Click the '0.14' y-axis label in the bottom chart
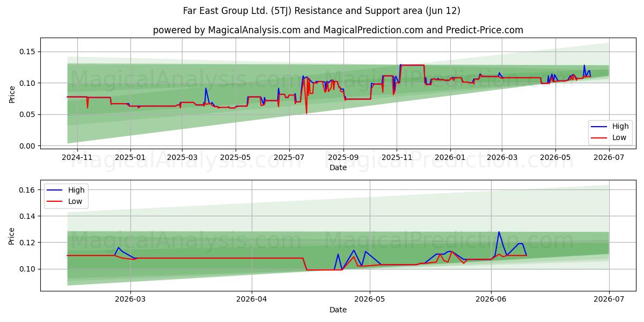 27,216
